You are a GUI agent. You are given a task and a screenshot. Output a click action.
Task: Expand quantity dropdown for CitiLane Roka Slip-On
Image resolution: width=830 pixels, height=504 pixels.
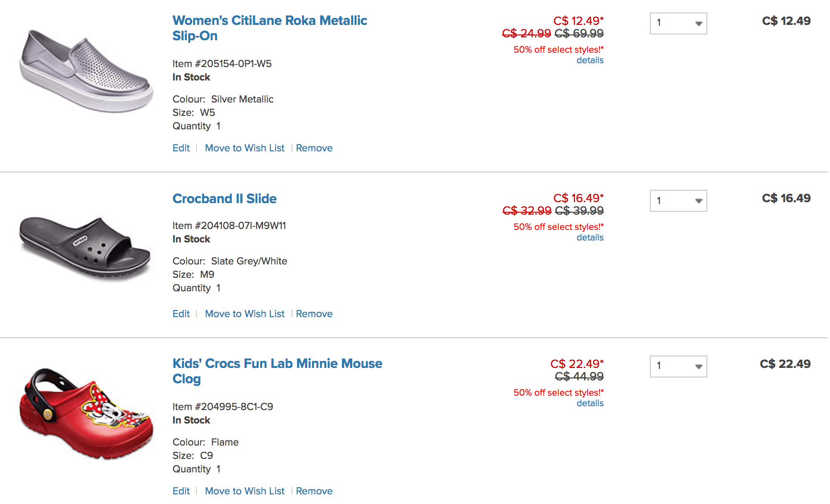coord(678,23)
